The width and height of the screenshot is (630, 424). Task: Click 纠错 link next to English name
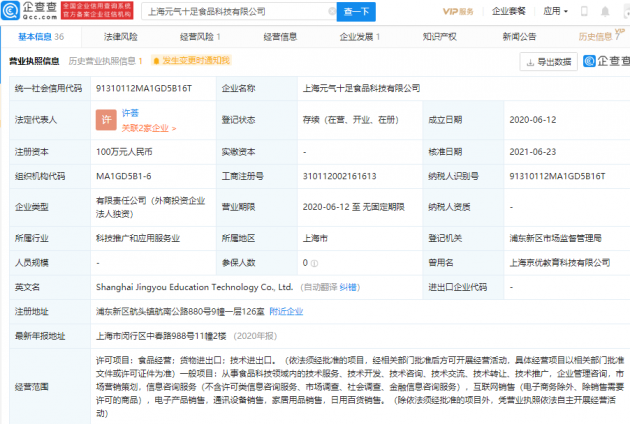(x=348, y=287)
